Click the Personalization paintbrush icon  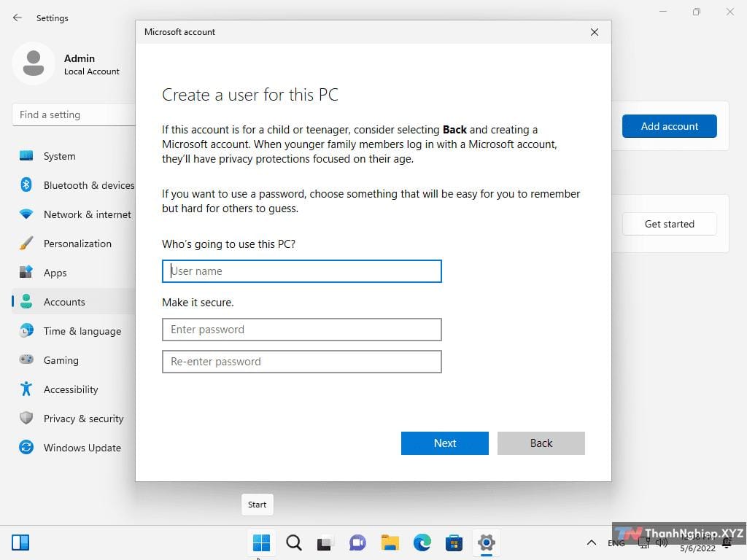coord(26,243)
